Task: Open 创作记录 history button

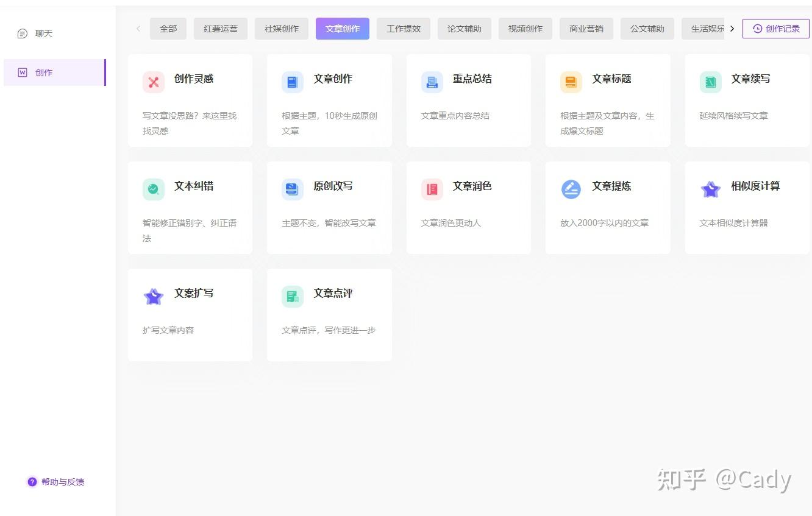Action: point(776,29)
